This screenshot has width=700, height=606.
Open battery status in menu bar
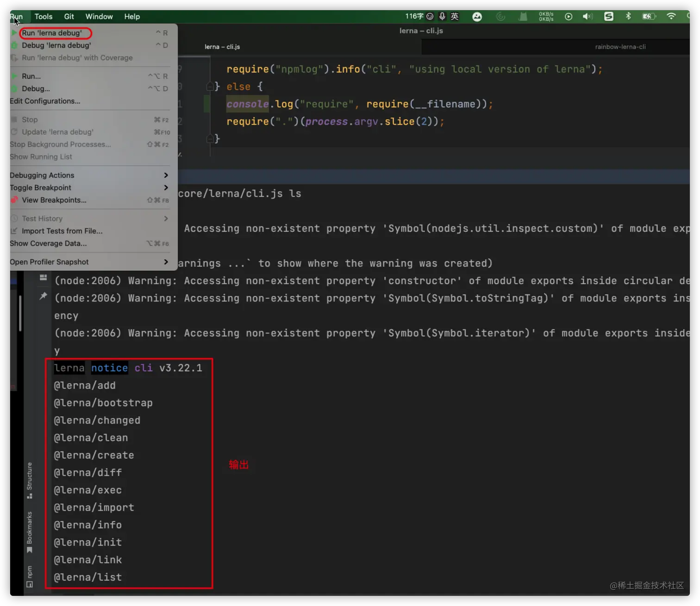click(649, 17)
